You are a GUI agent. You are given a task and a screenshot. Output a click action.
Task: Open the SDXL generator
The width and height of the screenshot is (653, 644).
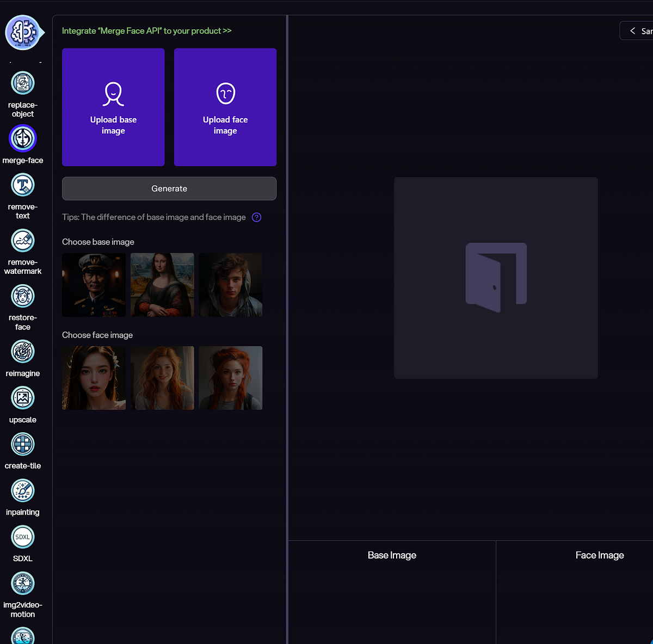point(23,537)
